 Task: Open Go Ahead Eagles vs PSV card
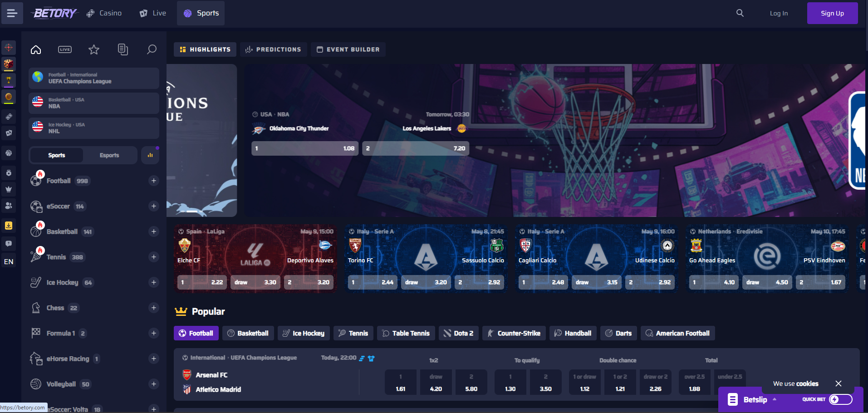(x=767, y=259)
